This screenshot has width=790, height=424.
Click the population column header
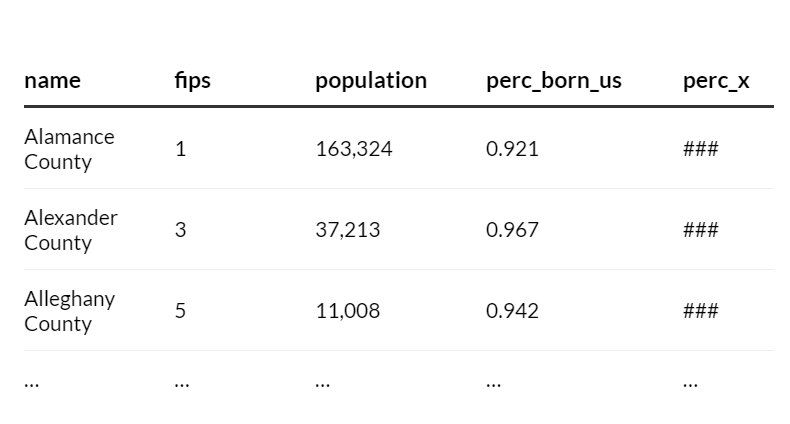coord(371,81)
